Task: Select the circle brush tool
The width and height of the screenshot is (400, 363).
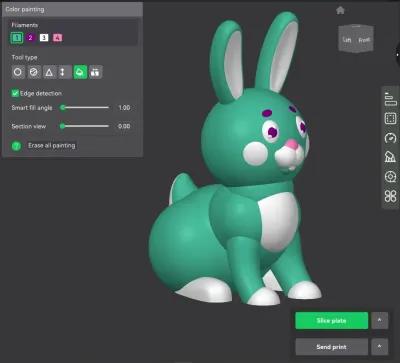Action: coord(18,72)
